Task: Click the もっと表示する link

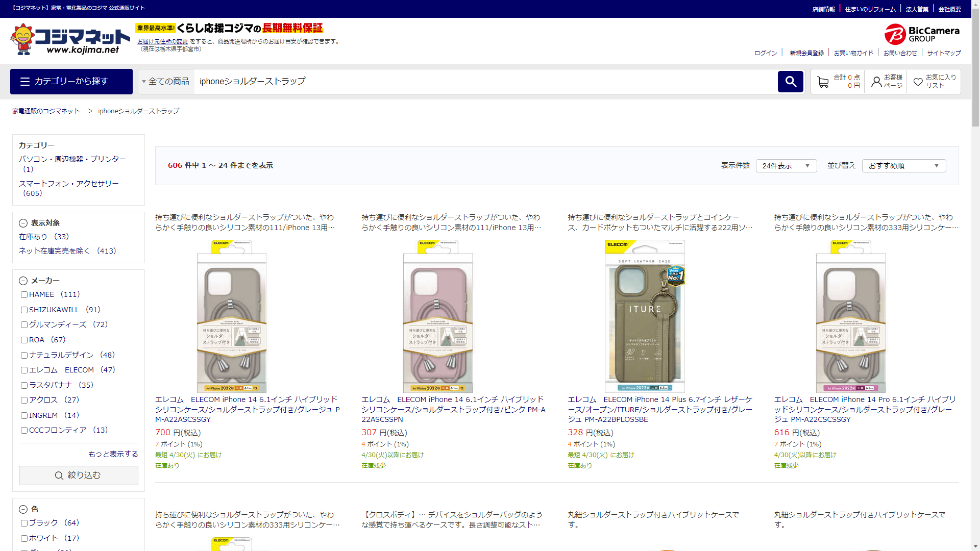Action: tap(113, 454)
